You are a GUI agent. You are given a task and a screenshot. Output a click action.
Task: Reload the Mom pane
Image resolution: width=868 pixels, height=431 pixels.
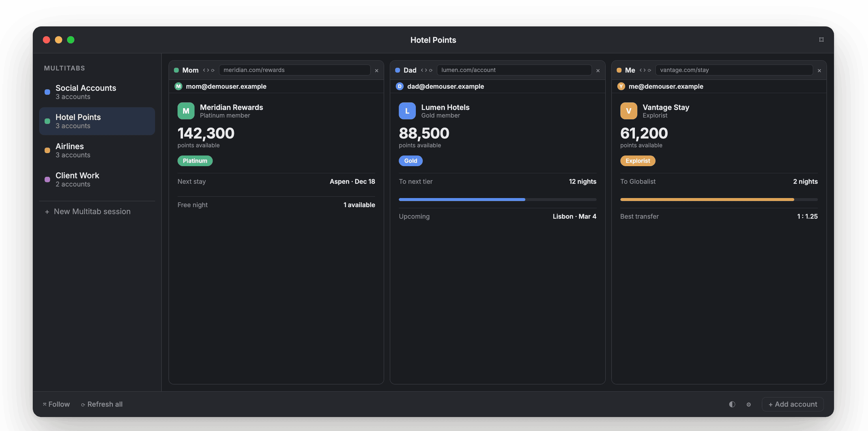(213, 70)
